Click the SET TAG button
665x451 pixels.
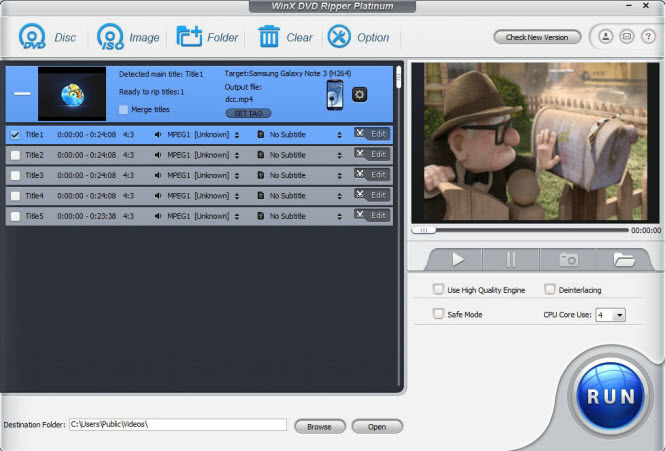(x=248, y=113)
